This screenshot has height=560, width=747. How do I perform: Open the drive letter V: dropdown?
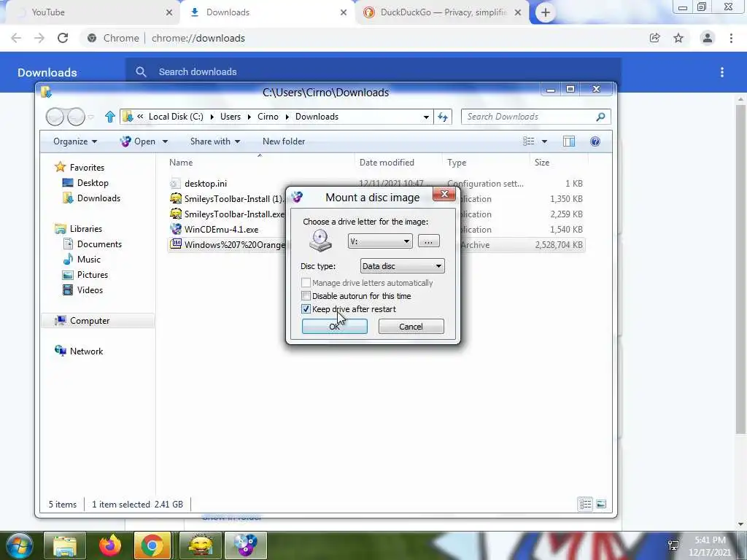(x=379, y=241)
